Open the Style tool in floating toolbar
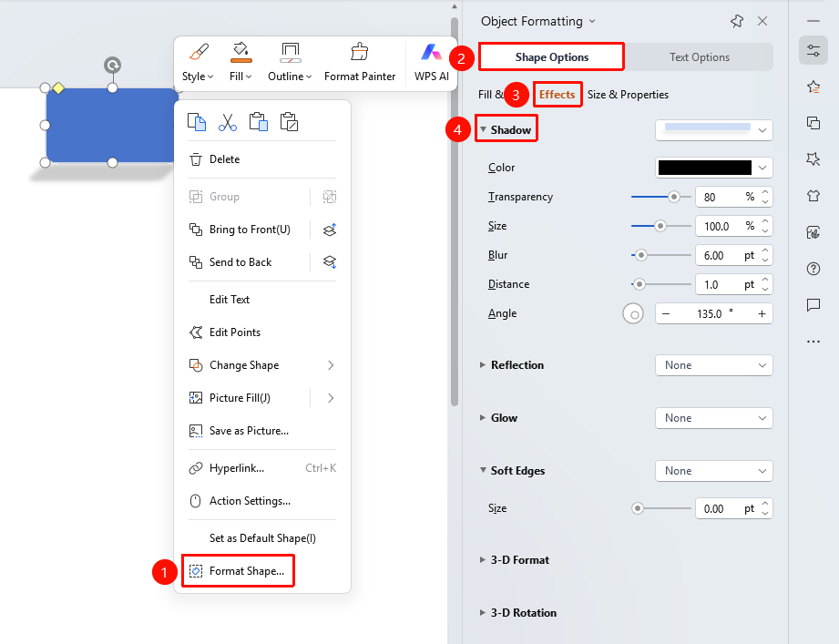This screenshot has width=839, height=644. coord(198,63)
